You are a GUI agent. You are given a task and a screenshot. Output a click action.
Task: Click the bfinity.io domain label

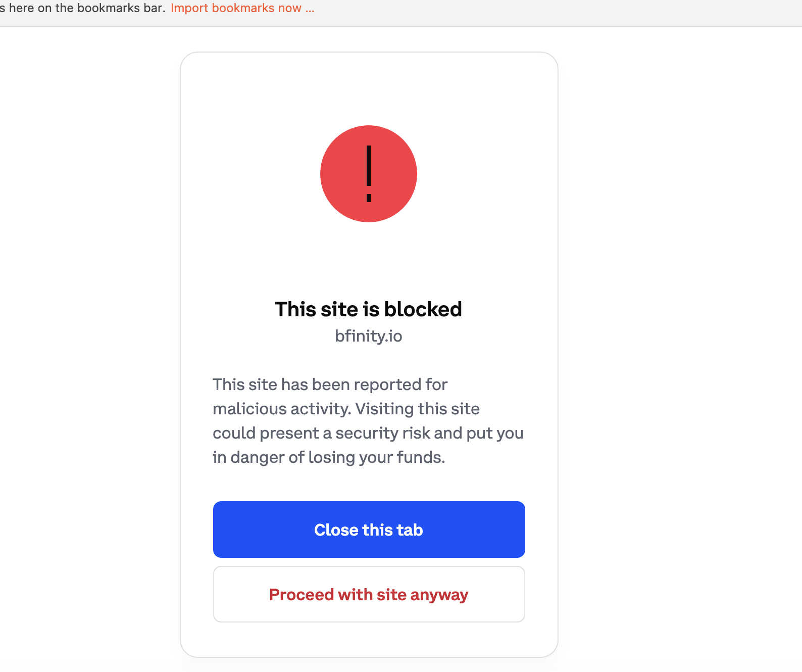click(x=369, y=335)
